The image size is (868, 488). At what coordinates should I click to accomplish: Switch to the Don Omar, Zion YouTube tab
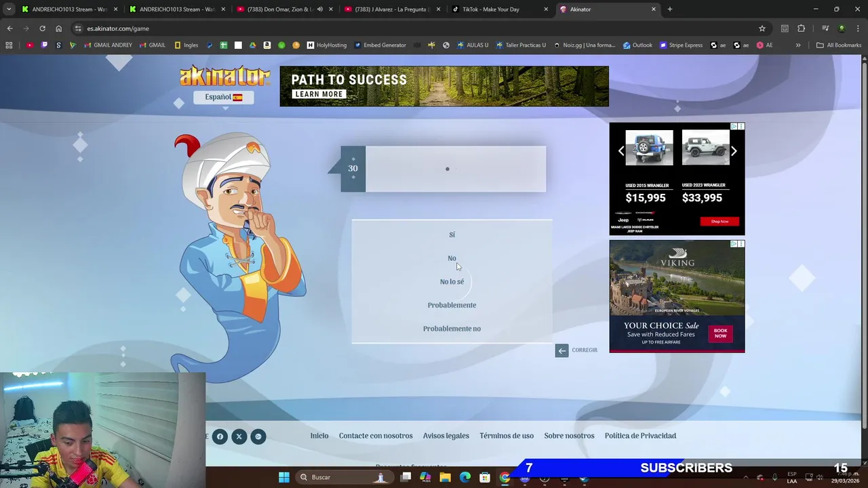285,9
